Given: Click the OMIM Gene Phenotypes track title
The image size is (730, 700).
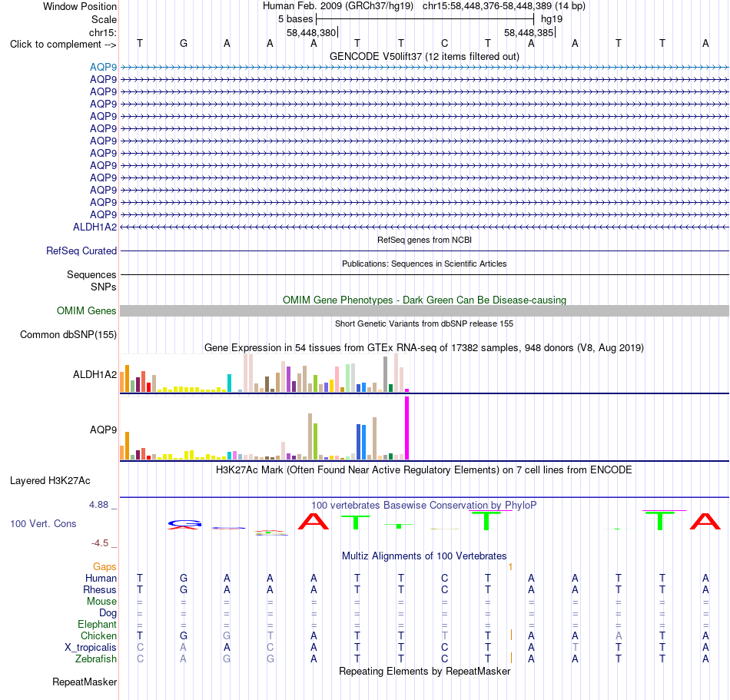Looking at the screenshot, I should (x=424, y=300).
